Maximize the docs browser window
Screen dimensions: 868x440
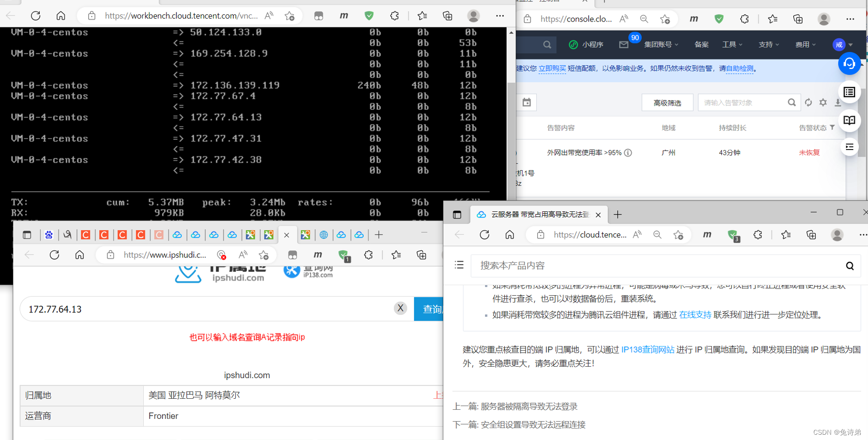click(840, 212)
